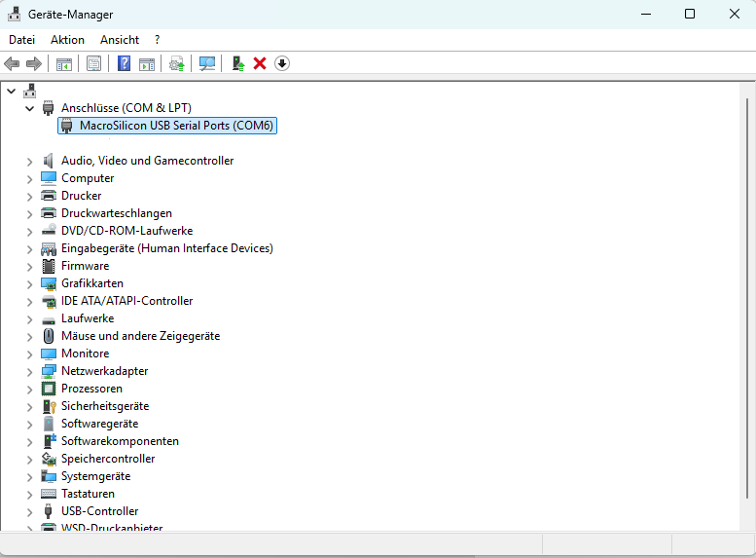Click the red X uninstall device icon

tap(260, 63)
